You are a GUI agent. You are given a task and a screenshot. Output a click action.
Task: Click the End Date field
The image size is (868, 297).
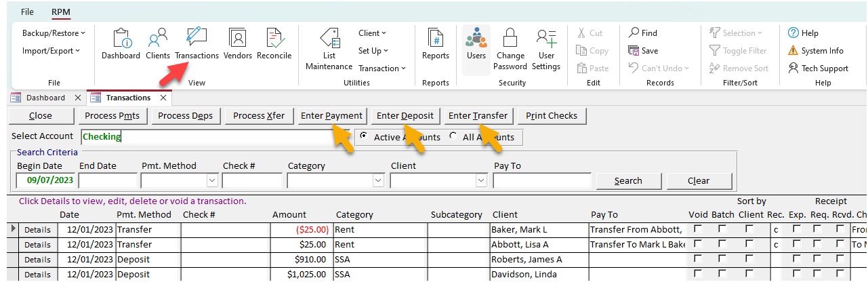108,181
